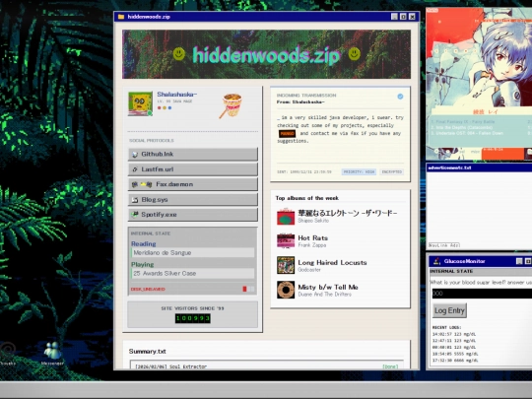This screenshot has width=532, height=399.
Task: Select track Final Fantasy IX in music player
Action: pyautogui.click(x=463, y=121)
